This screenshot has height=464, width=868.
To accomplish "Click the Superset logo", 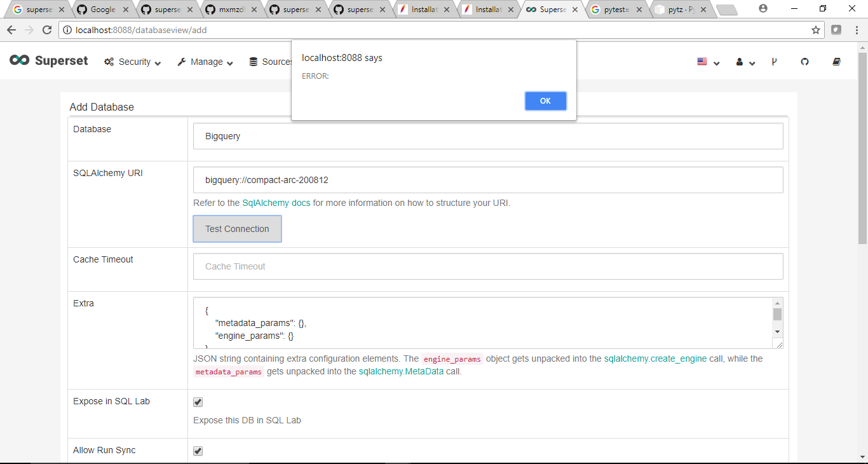I will (49, 60).
